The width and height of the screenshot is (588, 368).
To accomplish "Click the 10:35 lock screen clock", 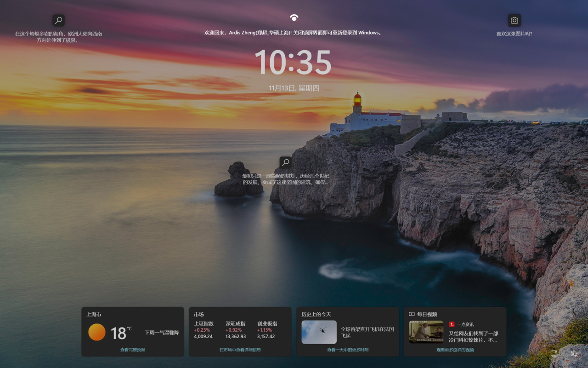I will tap(293, 63).
